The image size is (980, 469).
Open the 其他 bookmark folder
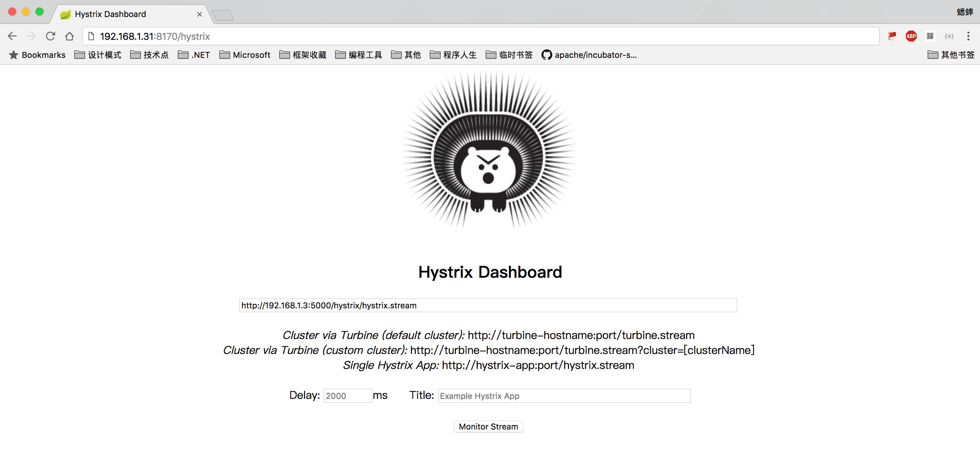[x=406, y=55]
